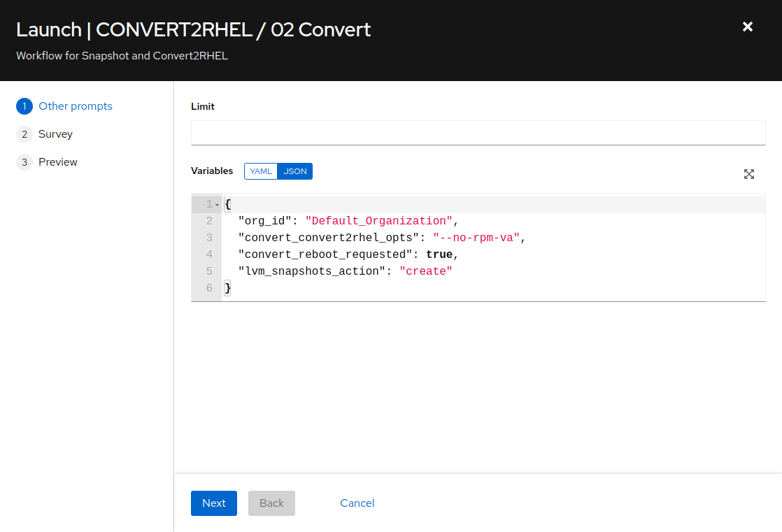The image size is (782, 532).
Task: Click the true value on line 4
Action: tap(439, 254)
